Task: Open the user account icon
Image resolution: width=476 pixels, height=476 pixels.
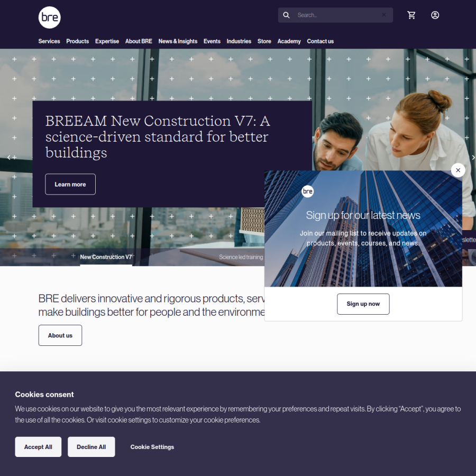Action: click(435, 15)
